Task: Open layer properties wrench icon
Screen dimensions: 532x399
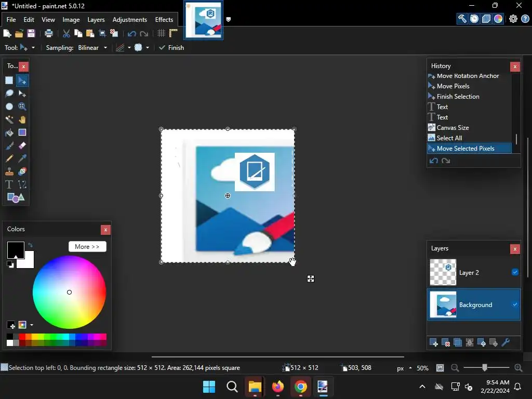Action: point(506,343)
